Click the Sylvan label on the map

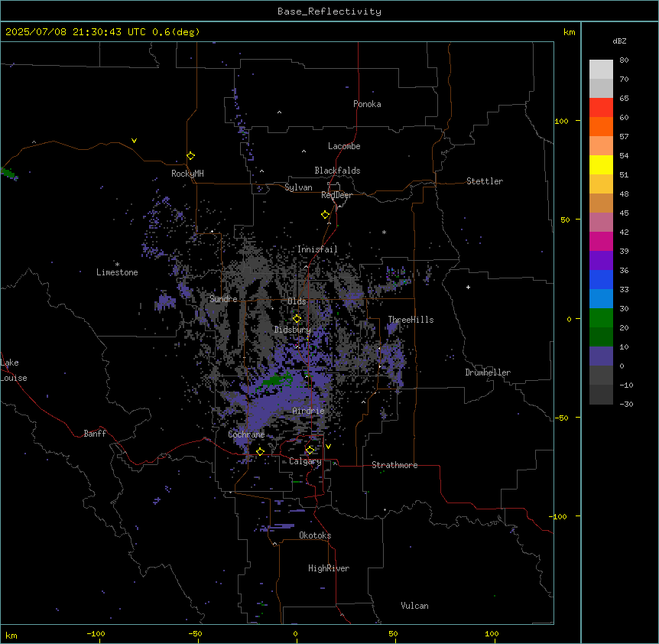(298, 187)
